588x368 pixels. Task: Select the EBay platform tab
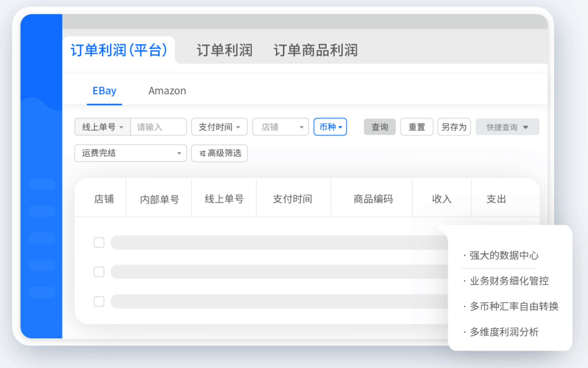(x=104, y=91)
